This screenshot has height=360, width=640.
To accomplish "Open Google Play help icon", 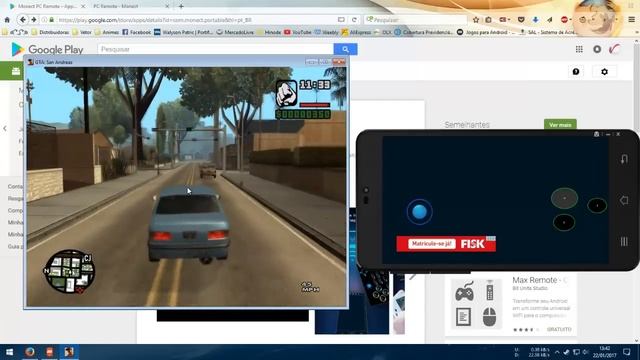I will point(576,72).
